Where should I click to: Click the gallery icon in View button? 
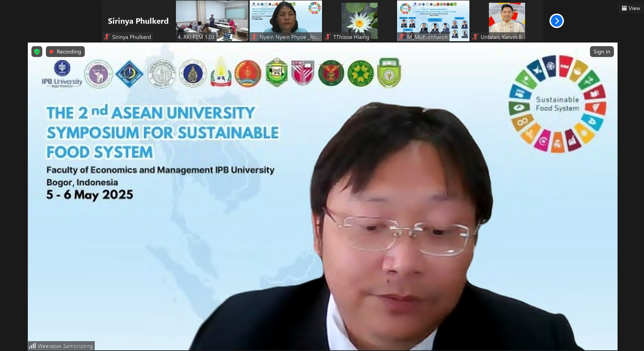coord(624,8)
